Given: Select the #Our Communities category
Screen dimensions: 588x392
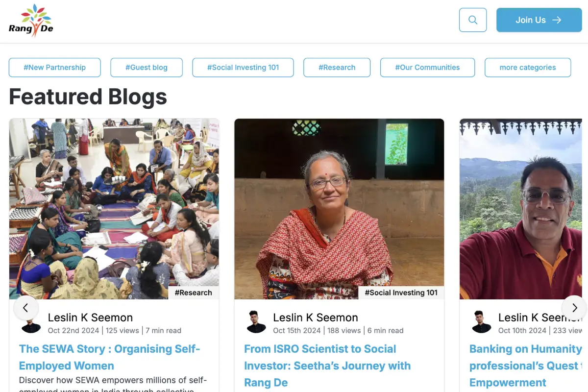Looking at the screenshot, I should pos(427,67).
